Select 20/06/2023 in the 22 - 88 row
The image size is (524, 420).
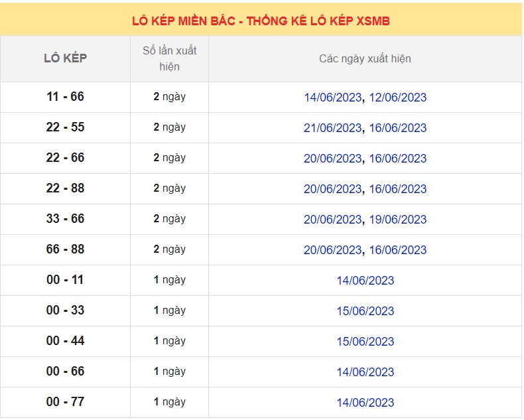pos(332,189)
